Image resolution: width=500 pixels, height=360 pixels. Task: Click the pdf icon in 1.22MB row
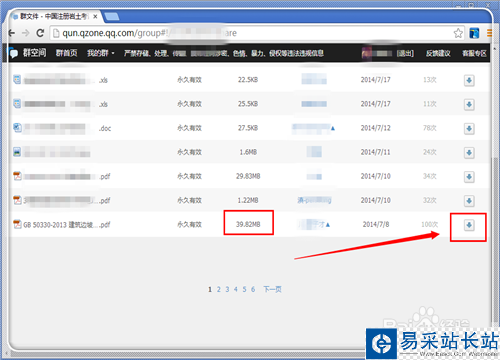17,200
